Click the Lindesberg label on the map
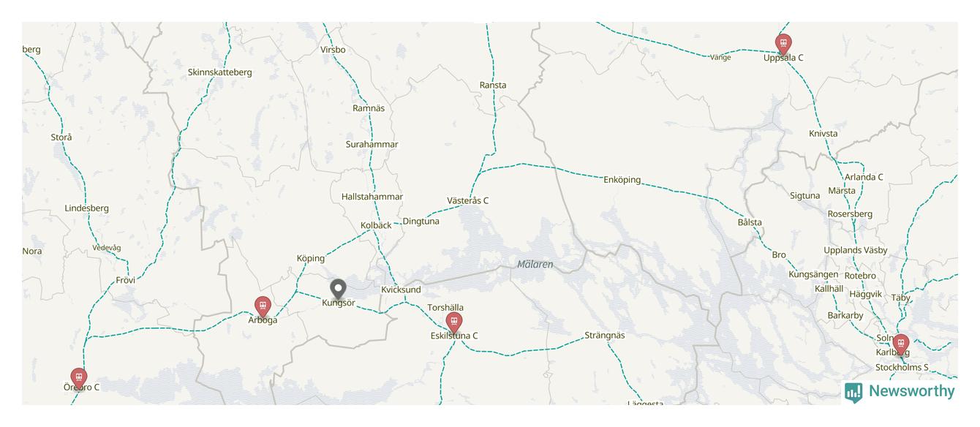The width and height of the screenshot is (980, 427). (x=87, y=208)
